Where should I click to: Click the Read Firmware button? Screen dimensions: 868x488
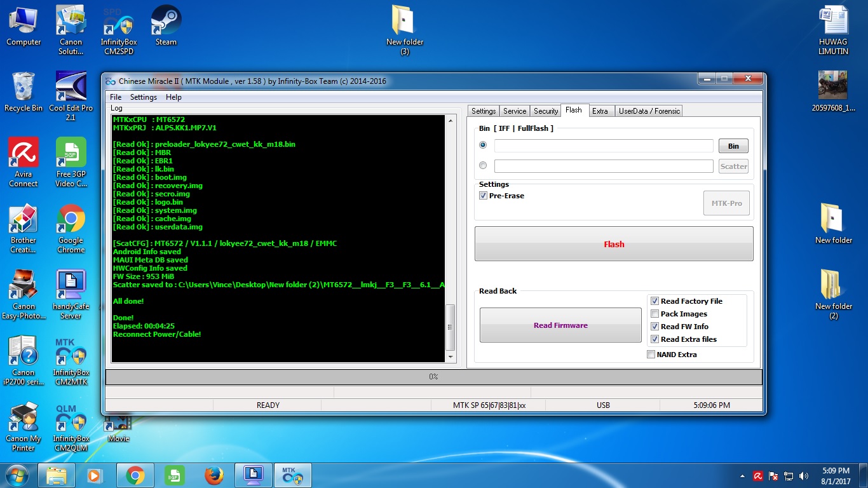coord(560,325)
